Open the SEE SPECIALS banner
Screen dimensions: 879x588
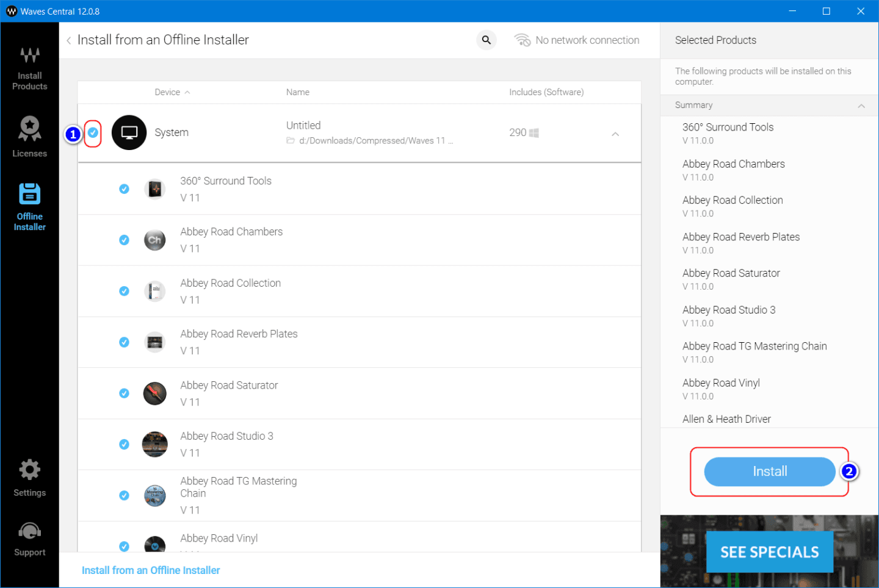pyautogui.click(x=770, y=552)
